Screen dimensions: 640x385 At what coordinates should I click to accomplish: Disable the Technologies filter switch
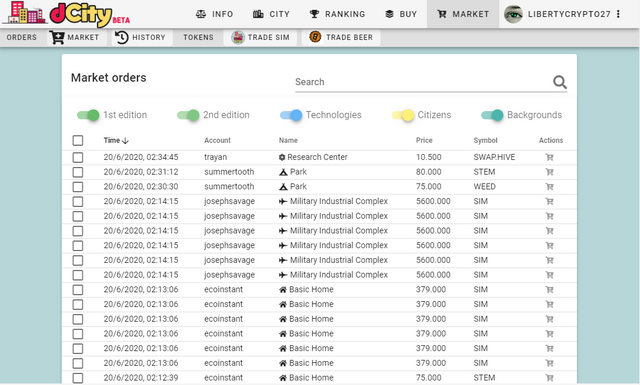click(291, 115)
